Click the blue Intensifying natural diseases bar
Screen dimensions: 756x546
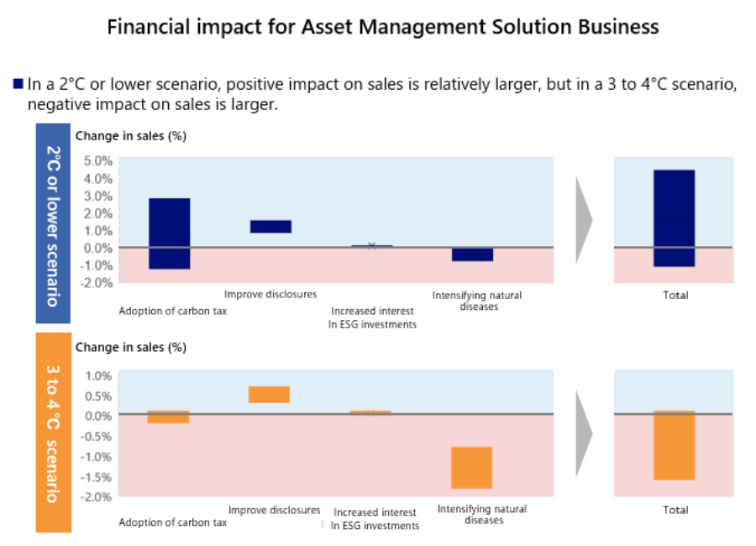[472, 255]
